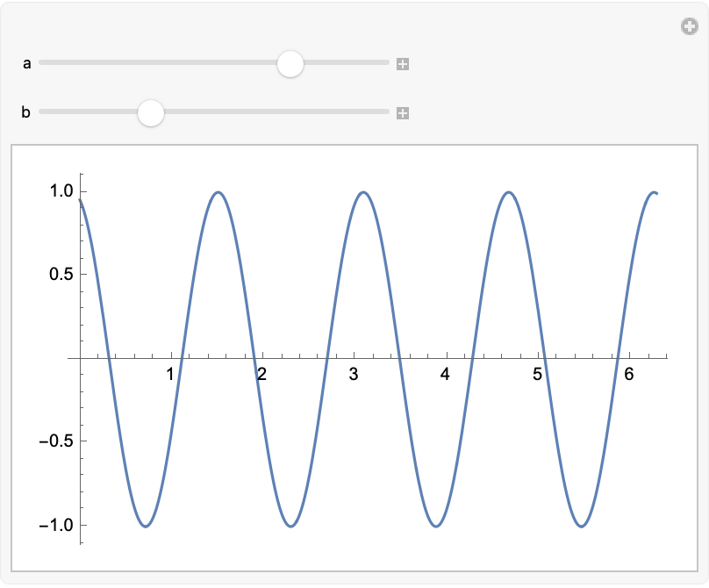Click the x-axis tick label 3
This screenshot has width=709, height=588.
tap(353, 374)
